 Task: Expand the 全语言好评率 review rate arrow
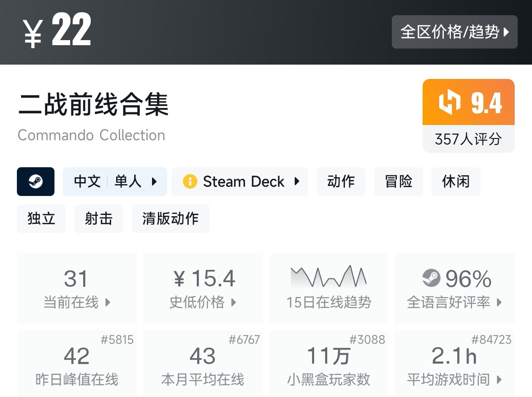[x=499, y=302]
